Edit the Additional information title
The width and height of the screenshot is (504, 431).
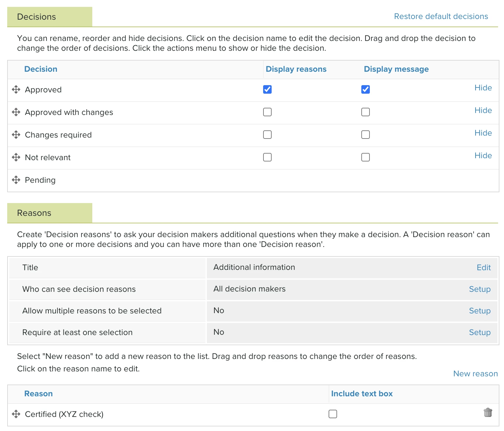[484, 268]
